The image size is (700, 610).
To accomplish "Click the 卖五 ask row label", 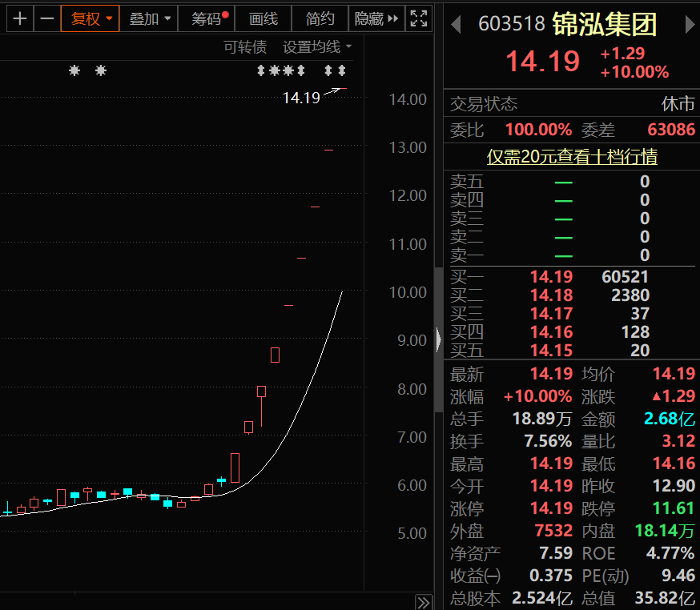I will 466,182.
